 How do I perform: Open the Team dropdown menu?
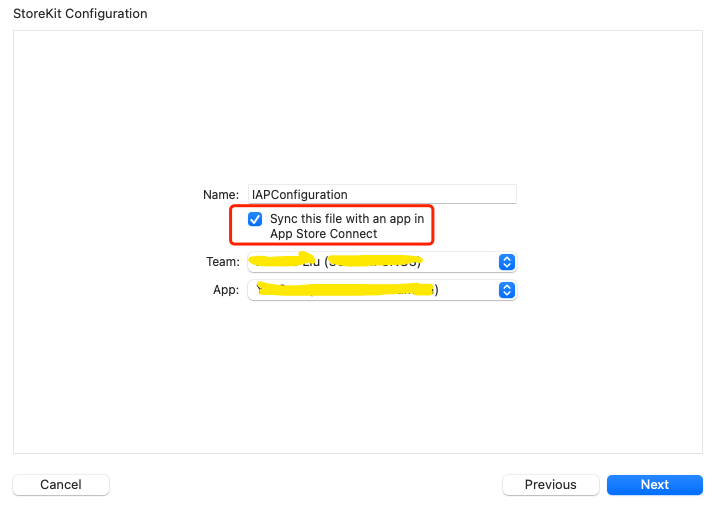(x=381, y=262)
